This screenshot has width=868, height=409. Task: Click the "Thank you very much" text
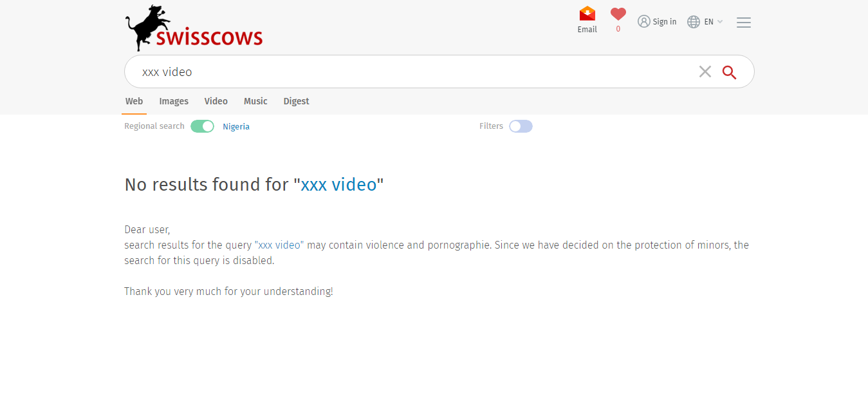pos(228,291)
